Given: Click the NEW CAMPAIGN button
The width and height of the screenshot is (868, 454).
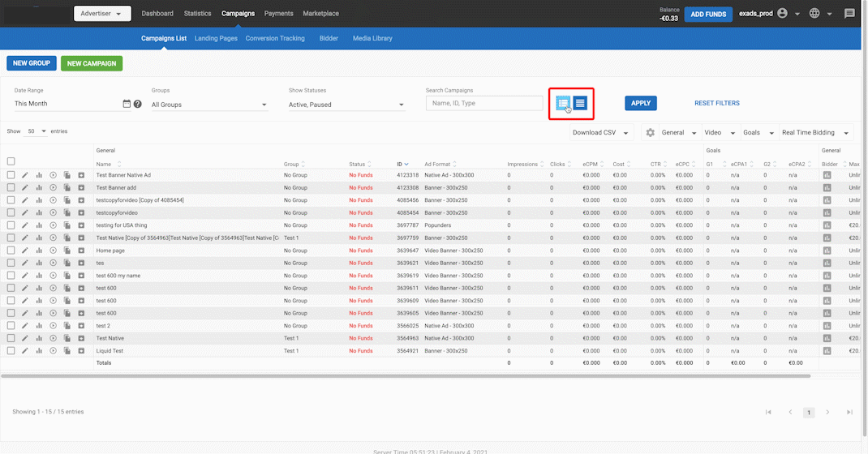Looking at the screenshot, I should (x=92, y=63).
